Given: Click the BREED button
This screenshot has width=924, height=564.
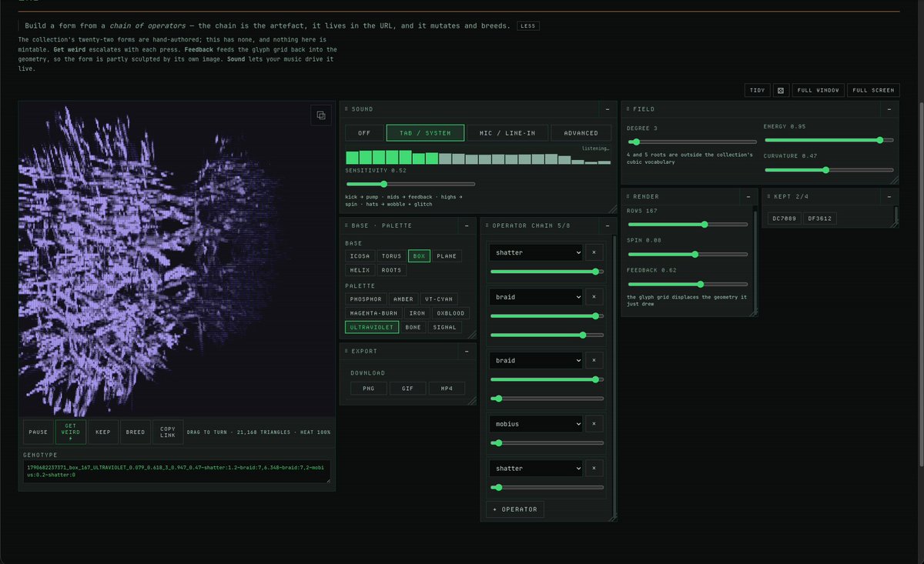Looking at the screenshot, I should point(136,432).
